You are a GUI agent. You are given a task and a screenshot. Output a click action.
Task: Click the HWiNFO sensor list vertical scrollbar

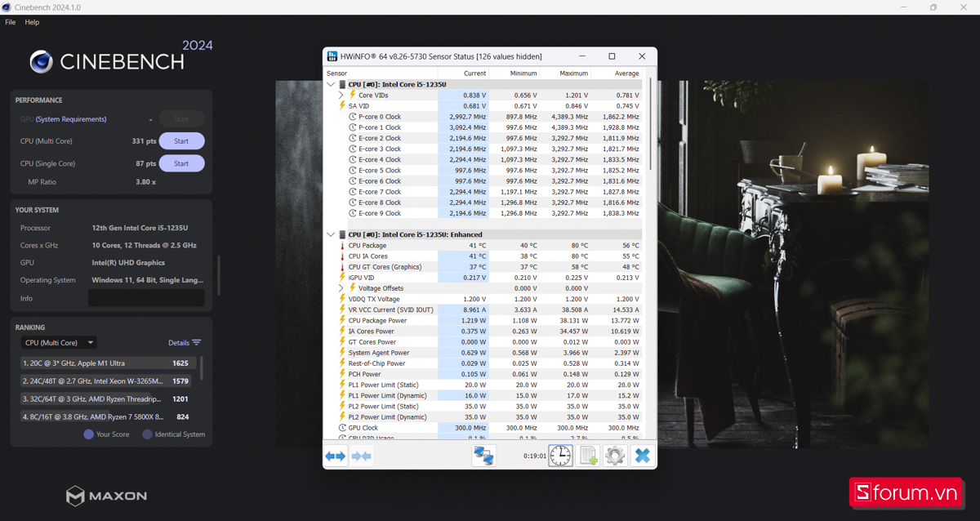coord(651,122)
